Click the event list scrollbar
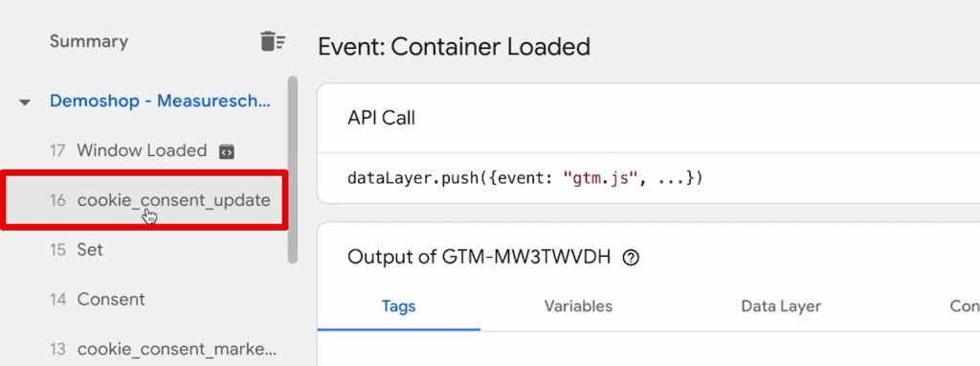The height and width of the screenshot is (366, 980). 293,171
